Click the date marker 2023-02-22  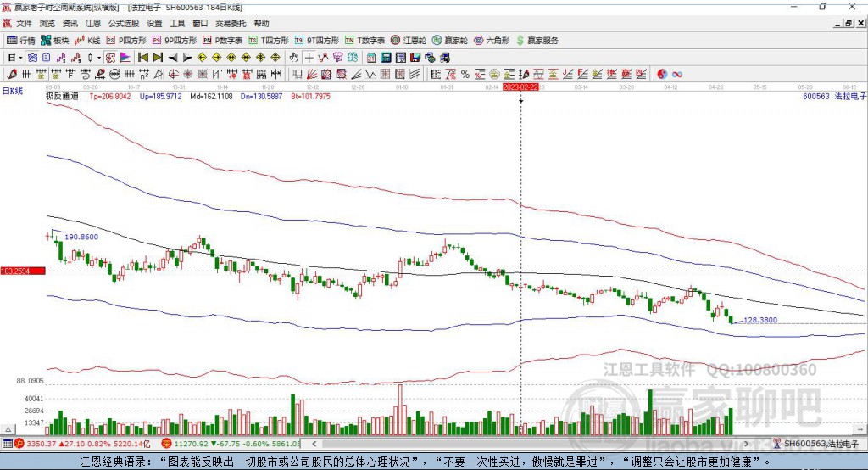[520, 87]
